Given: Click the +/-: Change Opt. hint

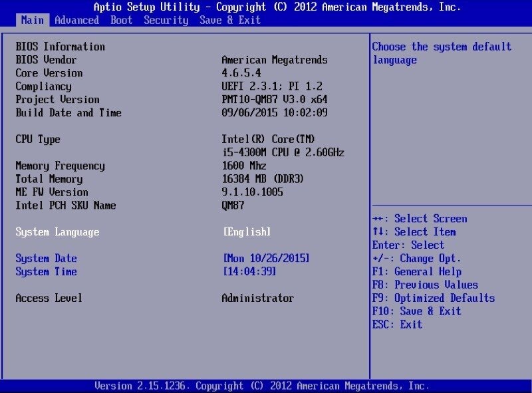Looking at the screenshot, I should coord(417,259).
